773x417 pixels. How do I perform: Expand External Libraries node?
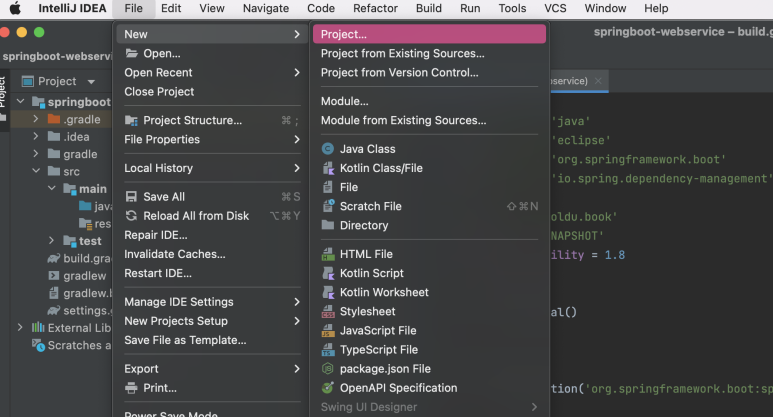pos(20,327)
